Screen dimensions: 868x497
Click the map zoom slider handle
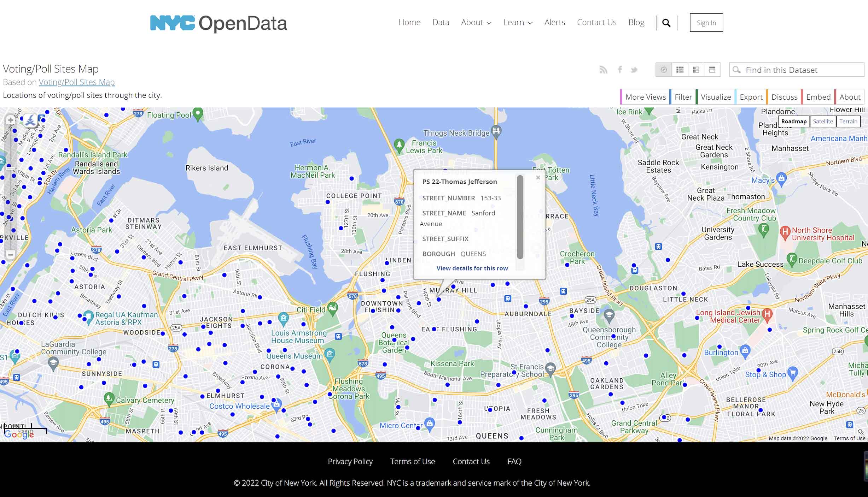11,169
